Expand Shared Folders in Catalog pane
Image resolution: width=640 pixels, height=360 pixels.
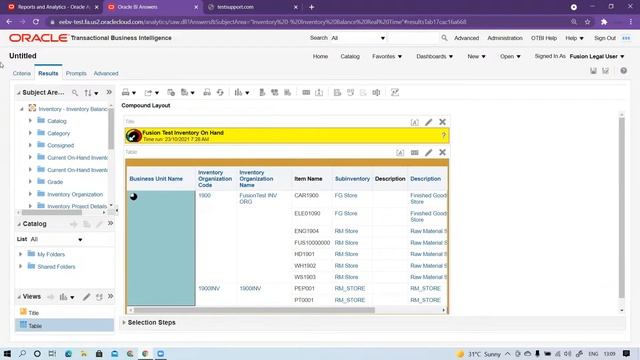coord(20,266)
